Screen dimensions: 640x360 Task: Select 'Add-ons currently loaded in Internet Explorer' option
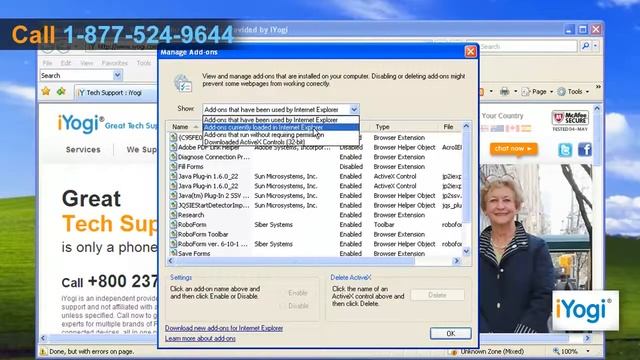[281, 127]
